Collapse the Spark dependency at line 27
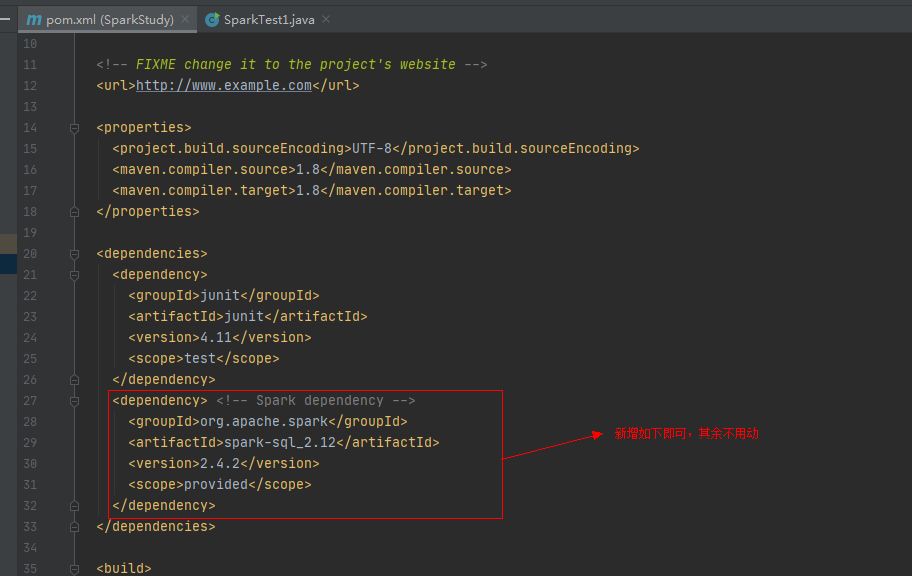Image resolution: width=912 pixels, height=576 pixels. coord(74,401)
